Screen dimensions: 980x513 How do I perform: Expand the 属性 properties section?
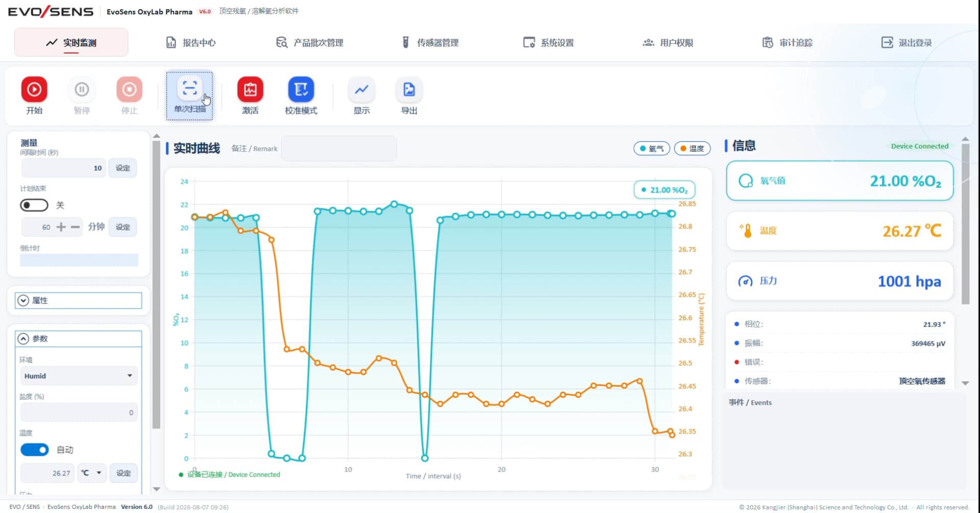(x=78, y=300)
